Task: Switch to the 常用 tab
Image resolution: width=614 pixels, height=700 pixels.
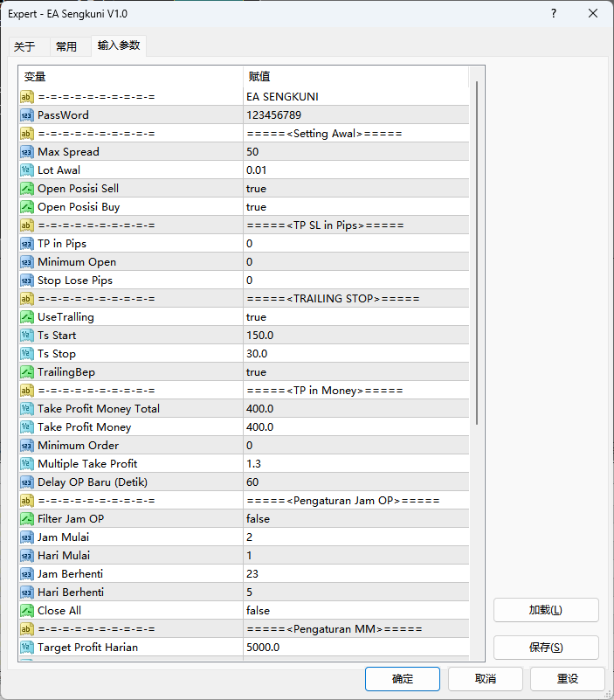Action: point(66,47)
